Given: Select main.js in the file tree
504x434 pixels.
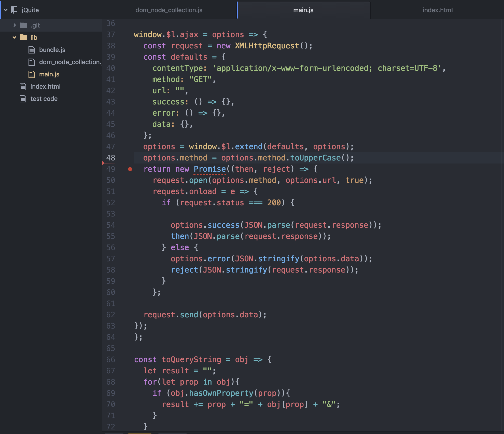Looking at the screenshot, I should tap(49, 74).
